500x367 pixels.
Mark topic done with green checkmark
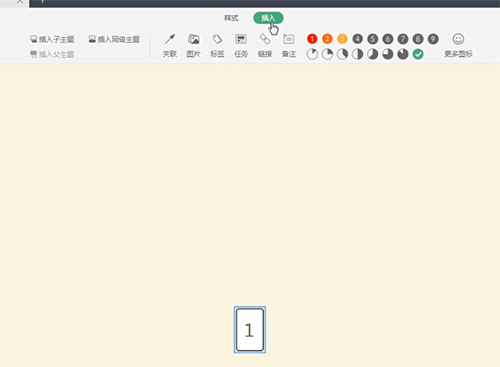coord(418,54)
